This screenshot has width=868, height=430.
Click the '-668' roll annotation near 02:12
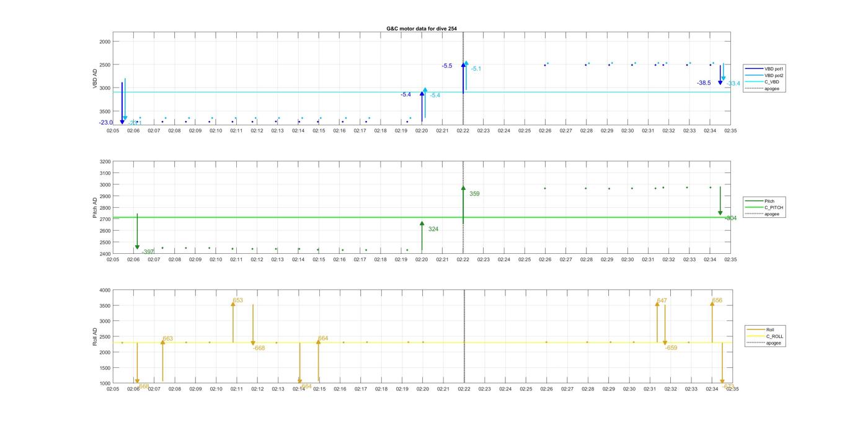pos(259,348)
